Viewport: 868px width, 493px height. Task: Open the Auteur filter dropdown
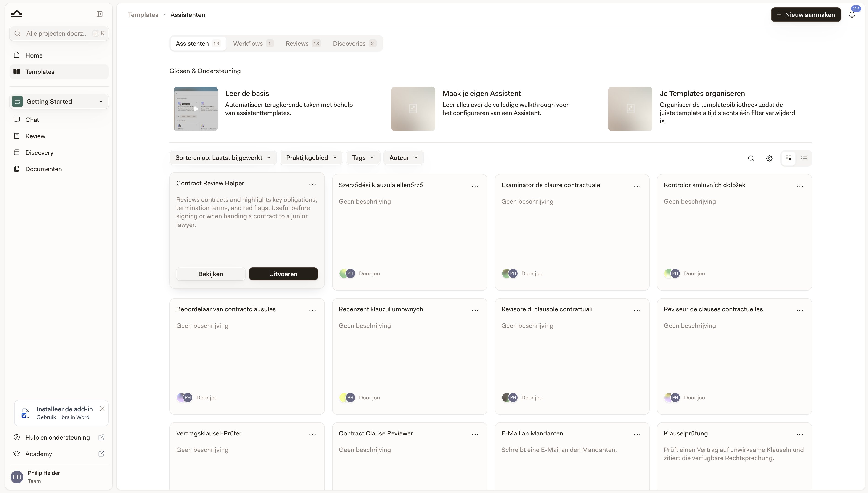(x=404, y=158)
